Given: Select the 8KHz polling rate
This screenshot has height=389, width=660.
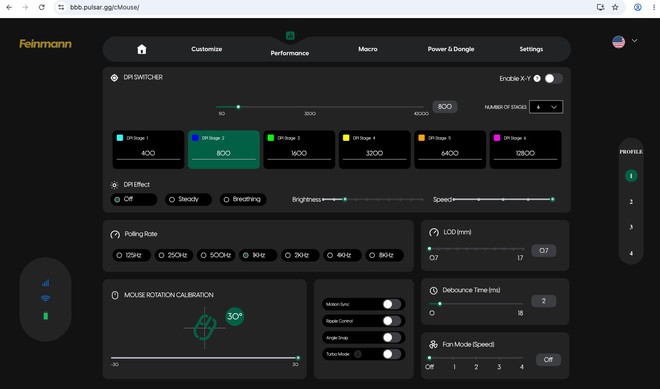Looking at the screenshot, I should point(384,255).
